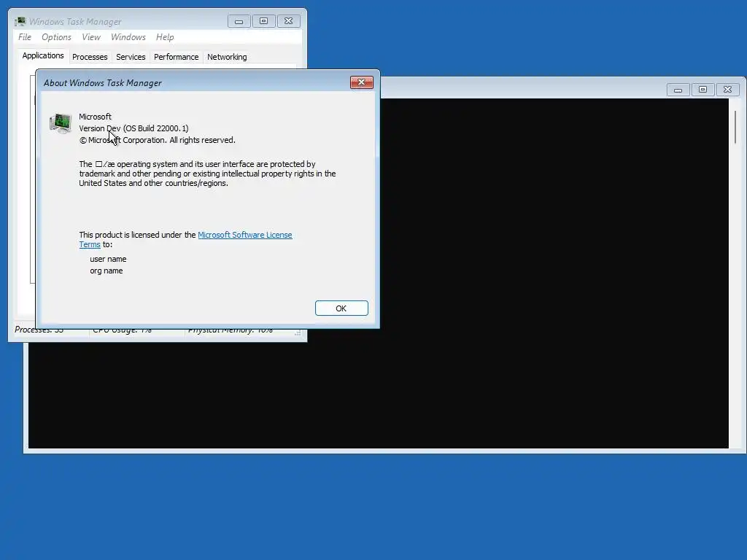Minimize the black console window
This screenshot has width=747, height=560.
click(x=678, y=90)
